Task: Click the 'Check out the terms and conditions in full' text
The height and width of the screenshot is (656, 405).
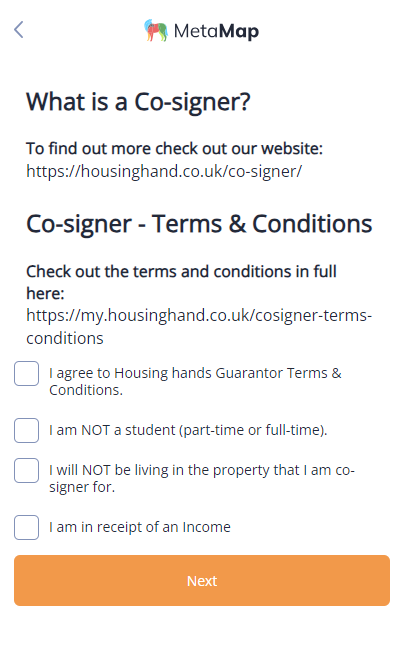Action: [182, 272]
